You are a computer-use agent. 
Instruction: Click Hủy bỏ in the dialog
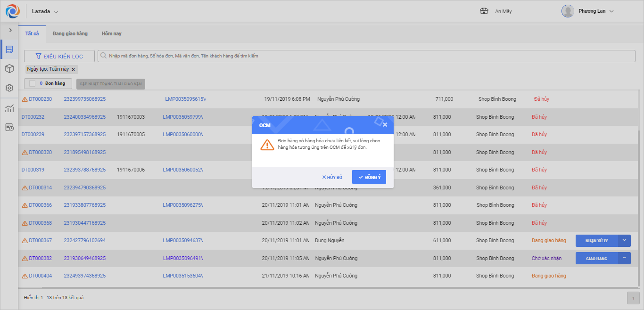(332, 177)
